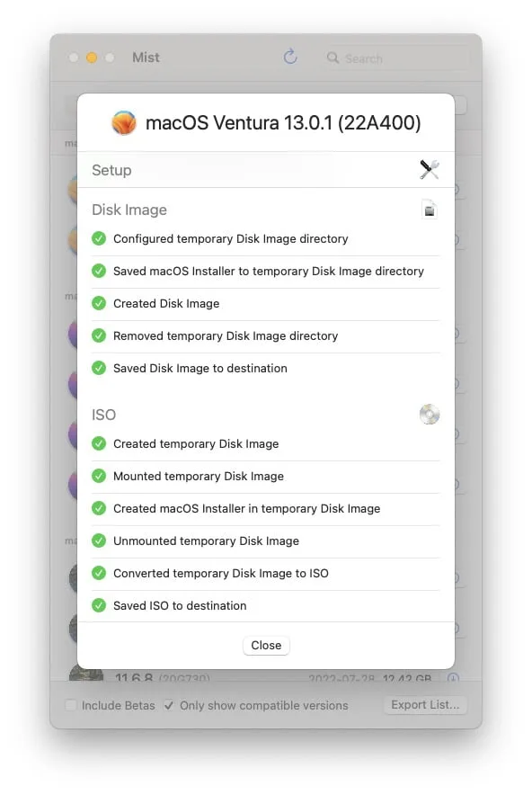Viewport: 532px width, 795px height.
Task: Click green check beside Created temporary Disk Image
Action: (99, 443)
